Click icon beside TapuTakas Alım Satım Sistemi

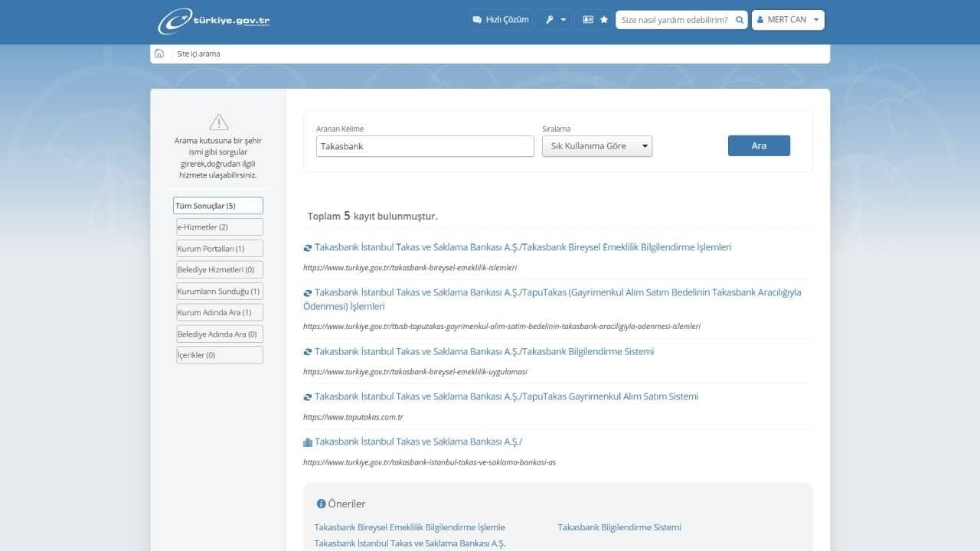coord(308,397)
